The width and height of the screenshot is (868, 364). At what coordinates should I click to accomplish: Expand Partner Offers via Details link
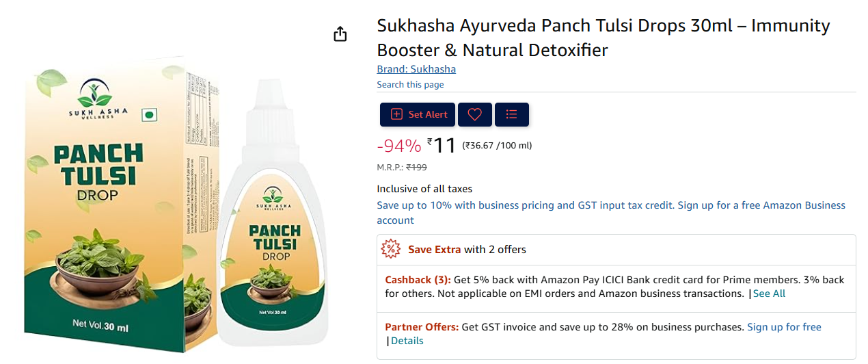click(407, 341)
